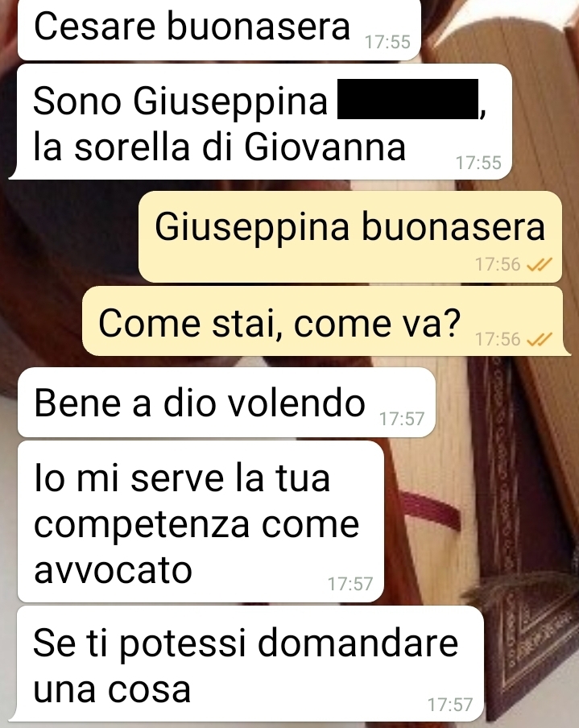Tap 17:57 timestamp under 'Bene a dio volendo'
Image resolution: width=579 pixels, height=728 pixels.
pyautogui.click(x=402, y=420)
